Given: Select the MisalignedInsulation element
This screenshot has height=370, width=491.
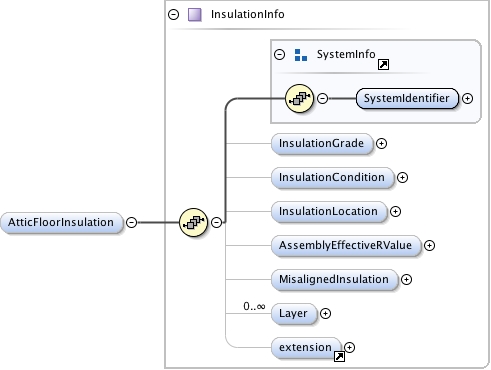Looking at the screenshot, I should click(335, 280).
